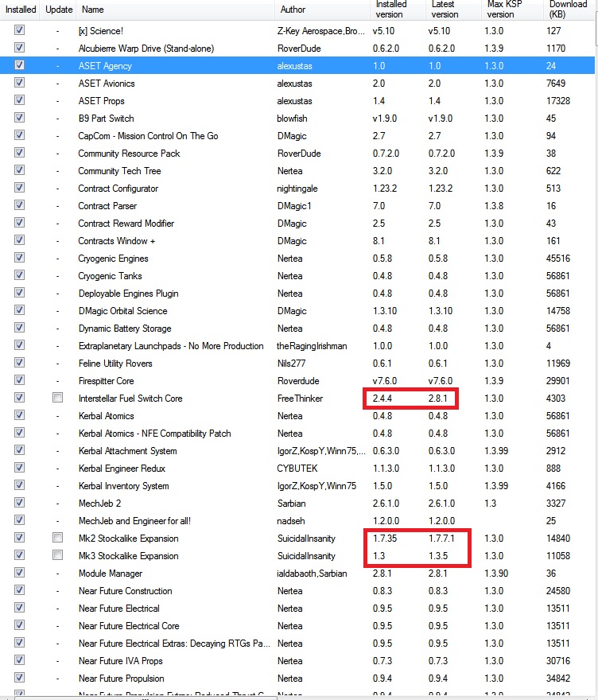Sort mods by Author column header
The image size is (598, 700).
coord(322,10)
